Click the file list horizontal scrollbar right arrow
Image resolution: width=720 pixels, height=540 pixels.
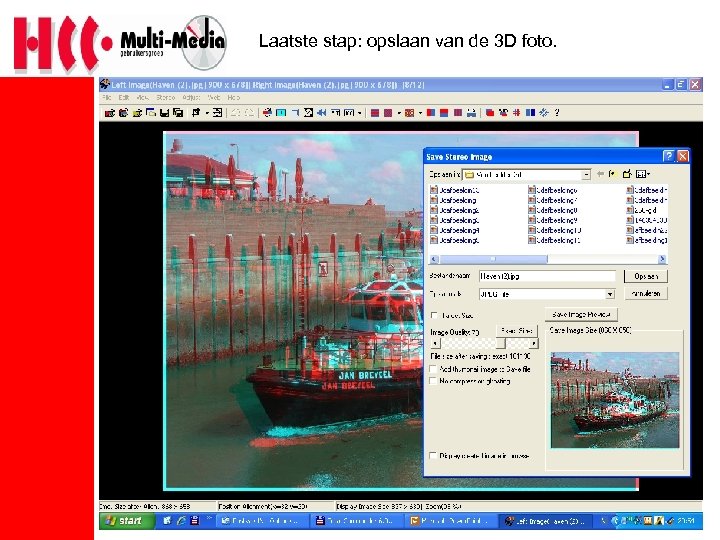[662, 259]
